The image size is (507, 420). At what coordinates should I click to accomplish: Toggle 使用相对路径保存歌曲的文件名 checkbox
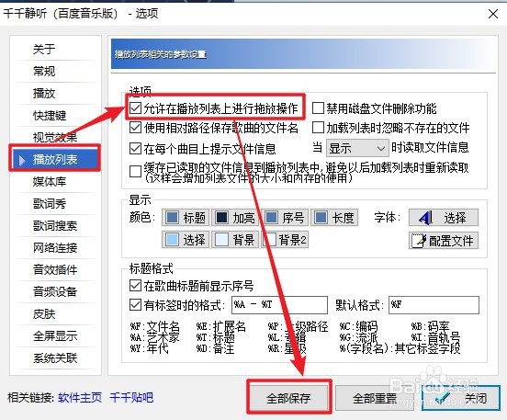click(x=135, y=128)
